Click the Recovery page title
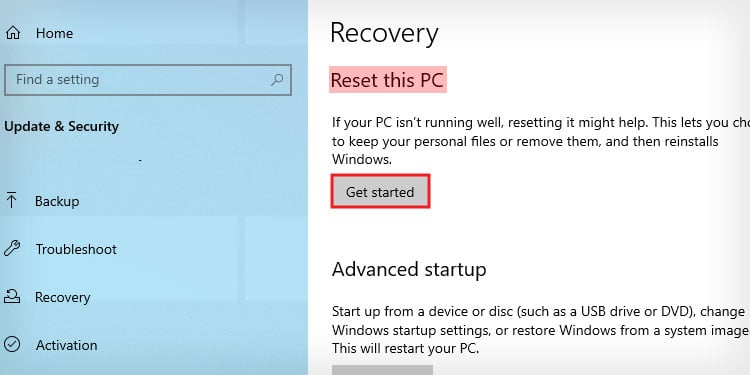Image resolution: width=750 pixels, height=375 pixels. [x=384, y=33]
